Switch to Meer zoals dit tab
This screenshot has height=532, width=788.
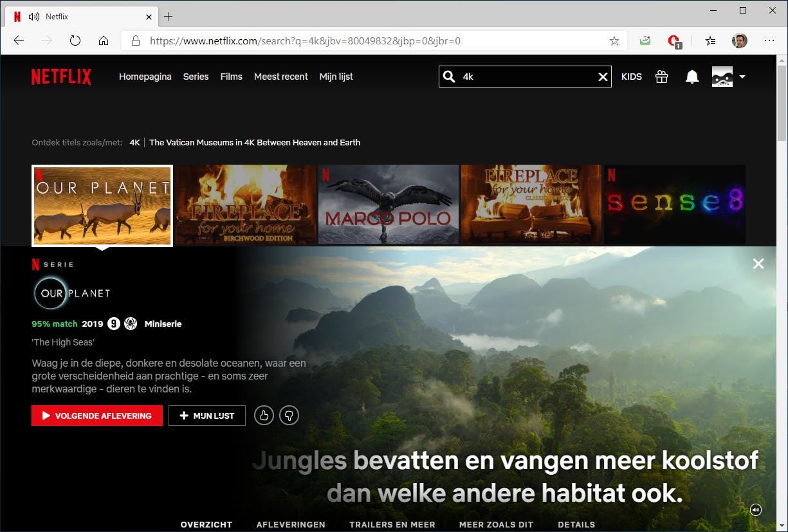[x=496, y=524]
